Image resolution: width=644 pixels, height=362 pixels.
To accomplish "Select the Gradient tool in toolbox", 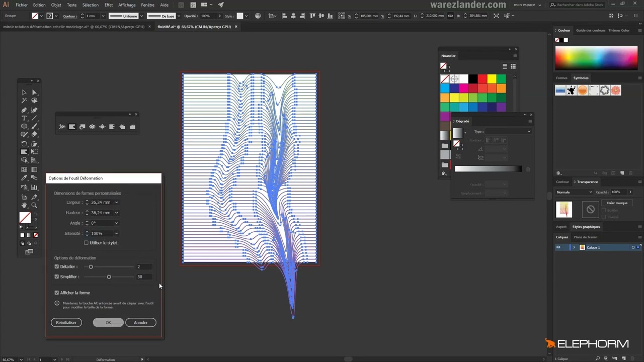I will coord(34,170).
